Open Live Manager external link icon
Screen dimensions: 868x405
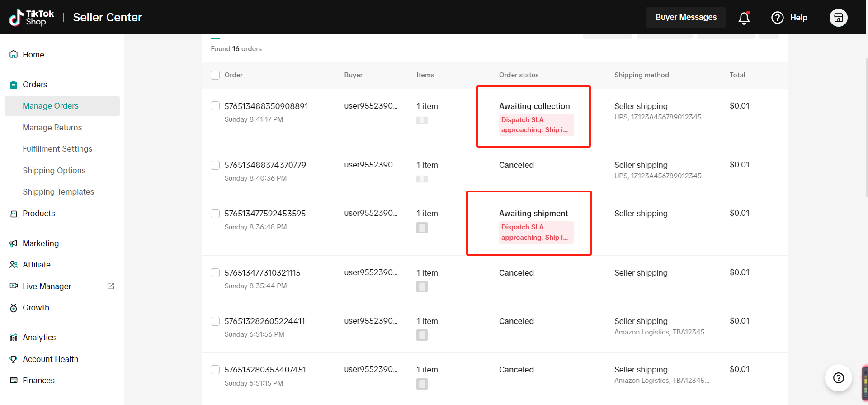(111, 286)
